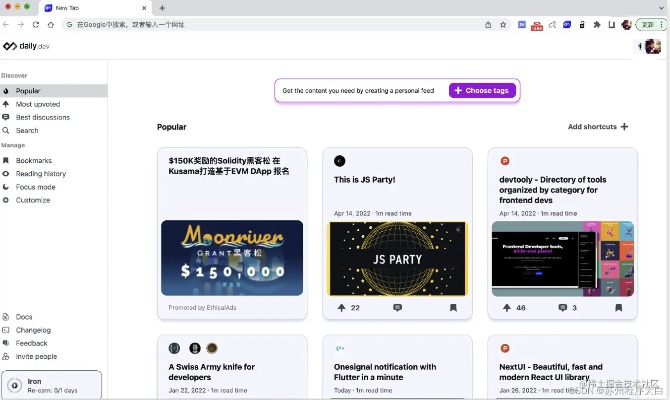670x400 pixels.
Task: Upvote the This is JS Party post
Action: pos(341,308)
